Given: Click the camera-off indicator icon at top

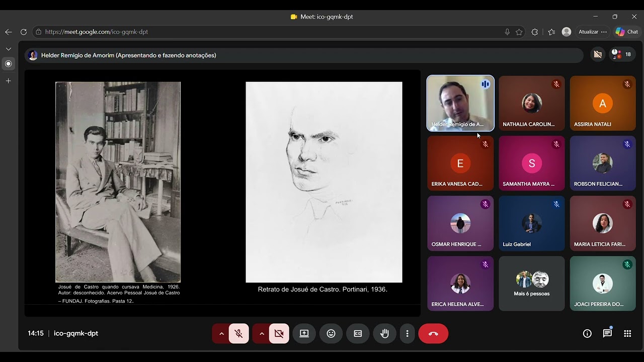Looking at the screenshot, I should click(598, 54).
